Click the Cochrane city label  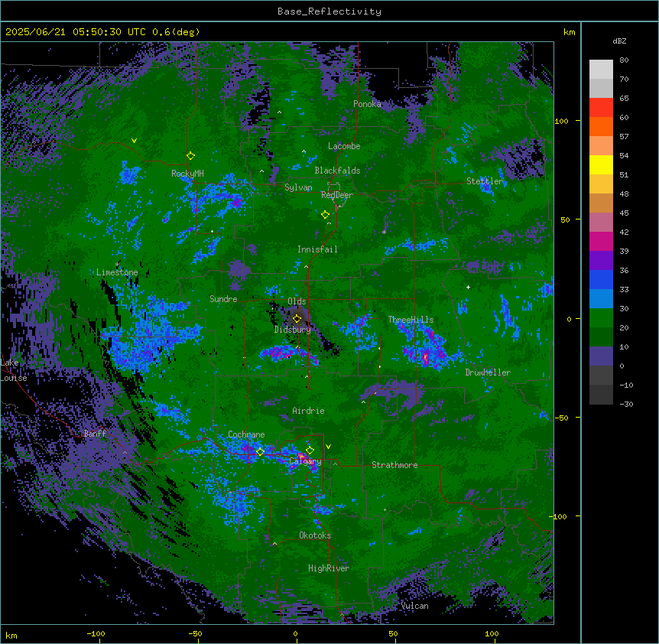[246, 434]
